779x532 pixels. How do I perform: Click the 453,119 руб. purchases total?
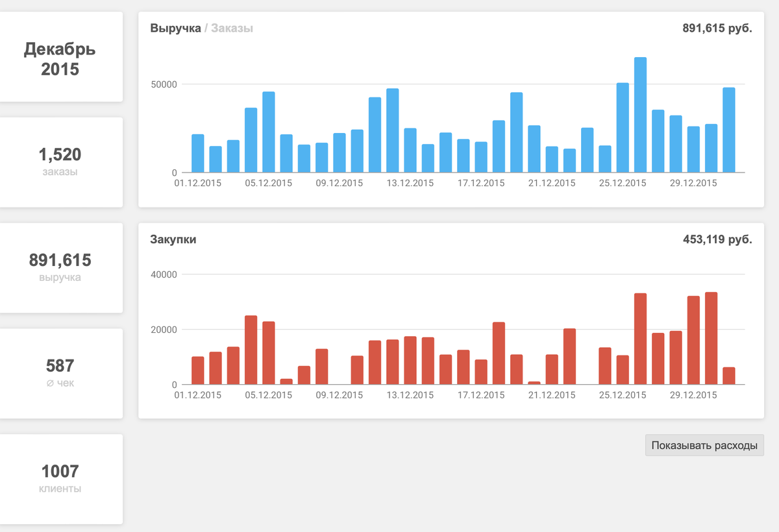pos(717,239)
